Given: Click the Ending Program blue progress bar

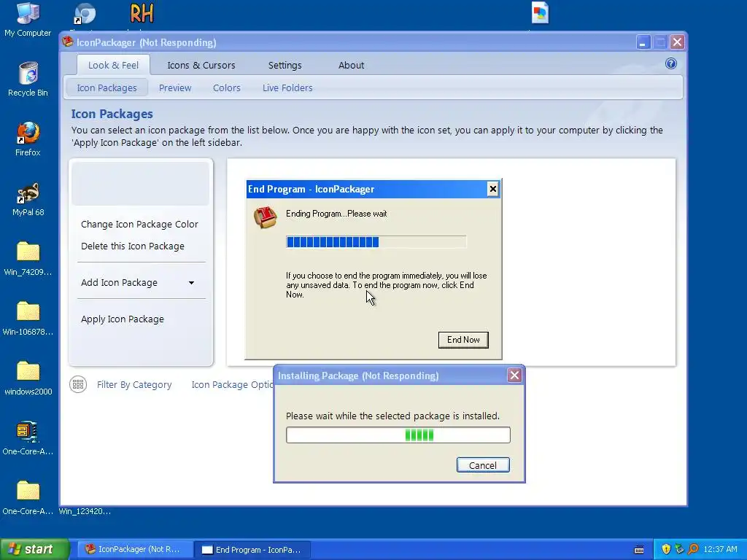Looking at the screenshot, I should 376,242.
